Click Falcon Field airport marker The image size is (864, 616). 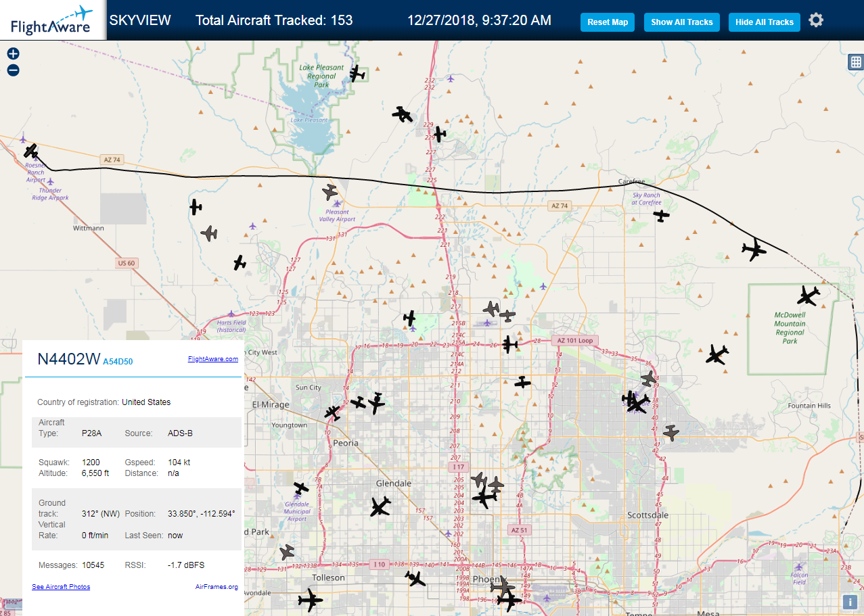[x=800, y=567]
